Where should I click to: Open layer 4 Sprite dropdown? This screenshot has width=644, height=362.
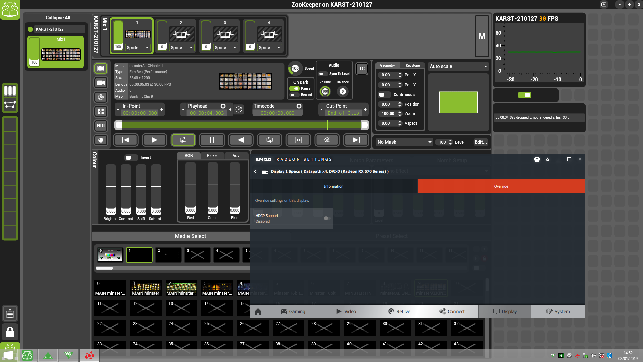270,47
